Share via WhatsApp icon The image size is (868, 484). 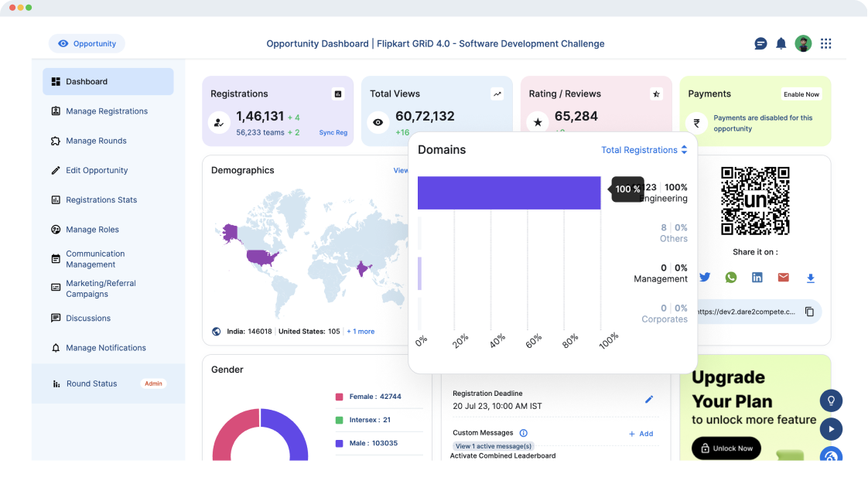(731, 277)
